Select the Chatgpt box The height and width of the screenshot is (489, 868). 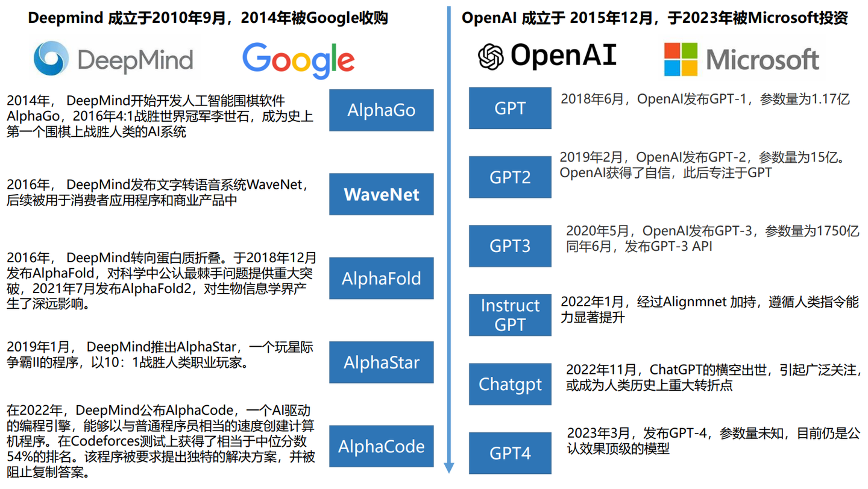pos(510,384)
